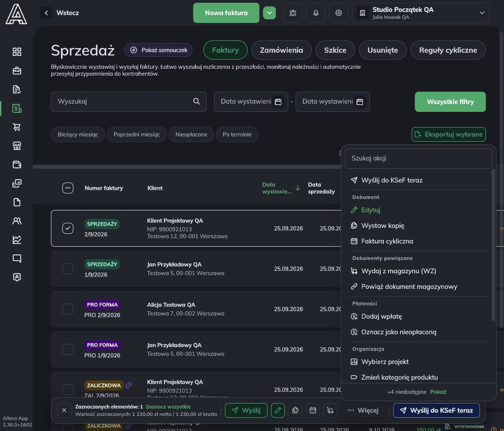
Task: Open the stacked screens sidebar icon
Action: click(x=16, y=183)
